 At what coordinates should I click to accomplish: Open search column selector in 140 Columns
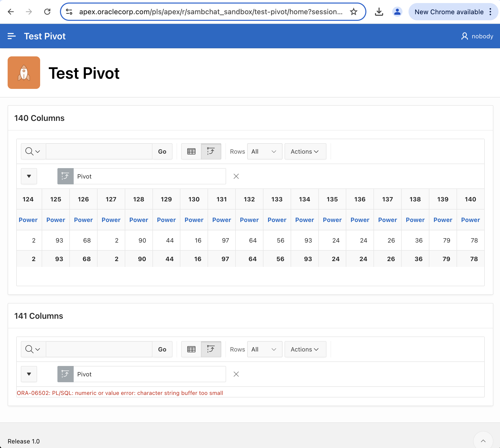[x=33, y=151]
